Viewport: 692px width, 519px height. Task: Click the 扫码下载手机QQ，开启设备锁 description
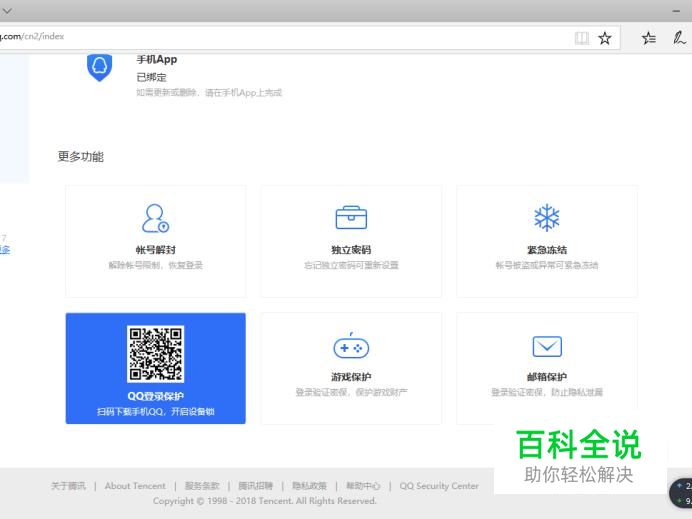(x=155, y=412)
